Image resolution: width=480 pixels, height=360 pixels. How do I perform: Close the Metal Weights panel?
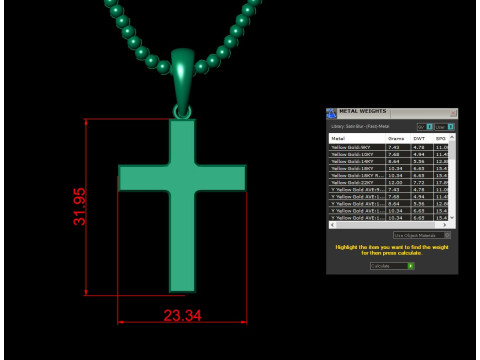click(x=453, y=113)
